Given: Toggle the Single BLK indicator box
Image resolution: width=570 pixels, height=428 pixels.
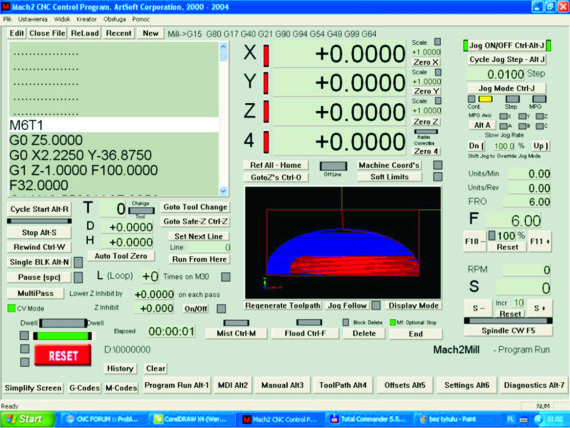Looking at the screenshot, I should pyautogui.click(x=78, y=262).
